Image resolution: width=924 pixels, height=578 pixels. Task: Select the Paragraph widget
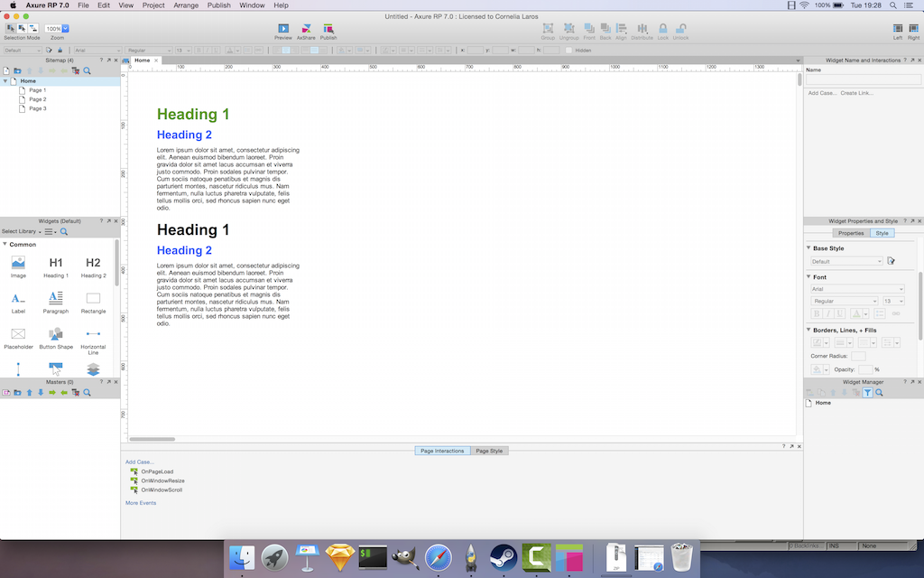click(55, 303)
